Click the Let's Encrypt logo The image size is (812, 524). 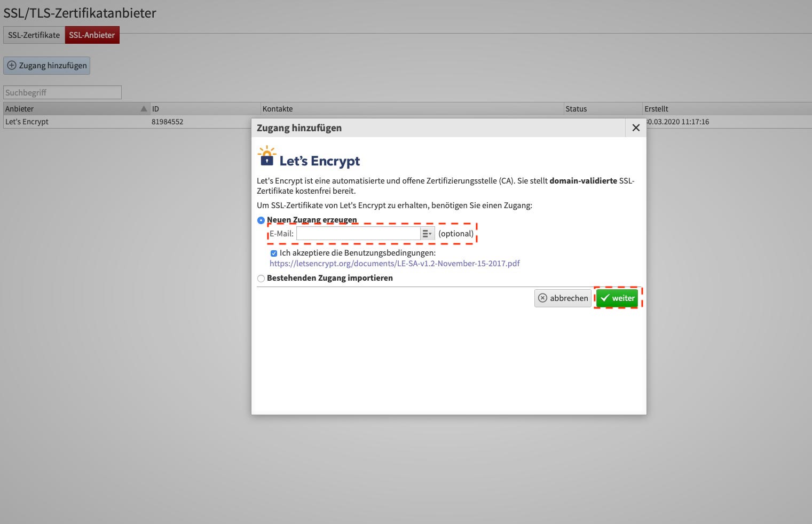(x=309, y=156)
